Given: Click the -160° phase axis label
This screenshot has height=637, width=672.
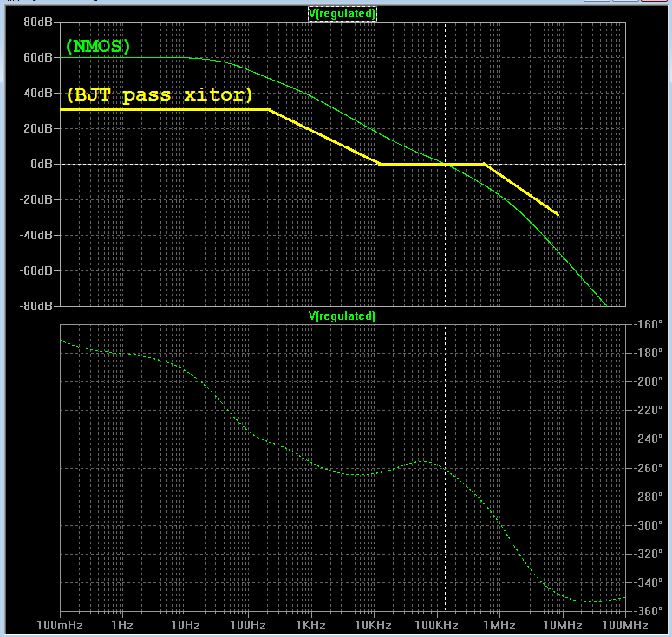Looking at the screenshot, I should 648,324.
